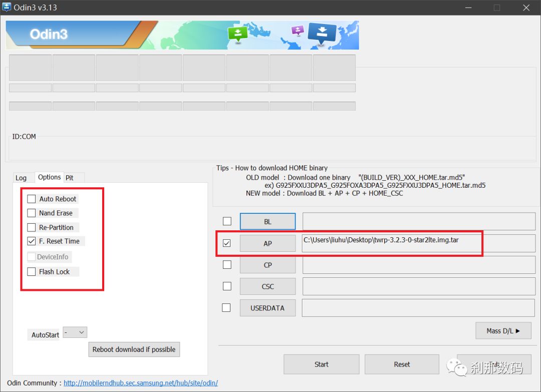The image size is (541, 392).
Task: Click the purple download icon in banner
Action: pos(298,31)
